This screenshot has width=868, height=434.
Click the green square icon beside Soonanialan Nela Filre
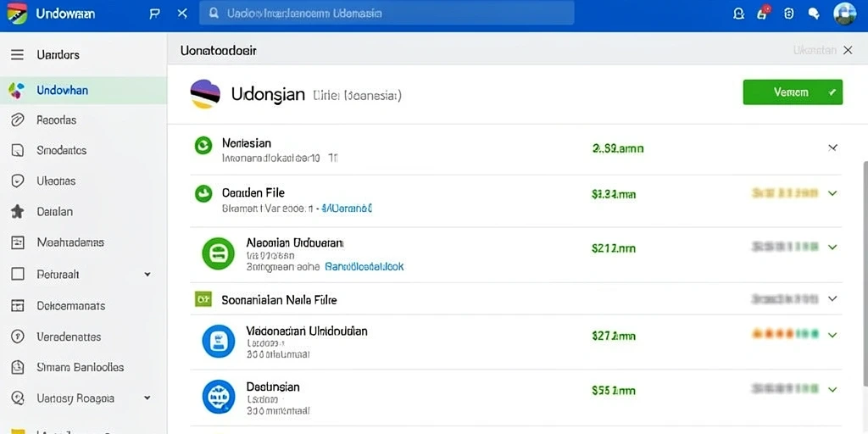[203, 299]
